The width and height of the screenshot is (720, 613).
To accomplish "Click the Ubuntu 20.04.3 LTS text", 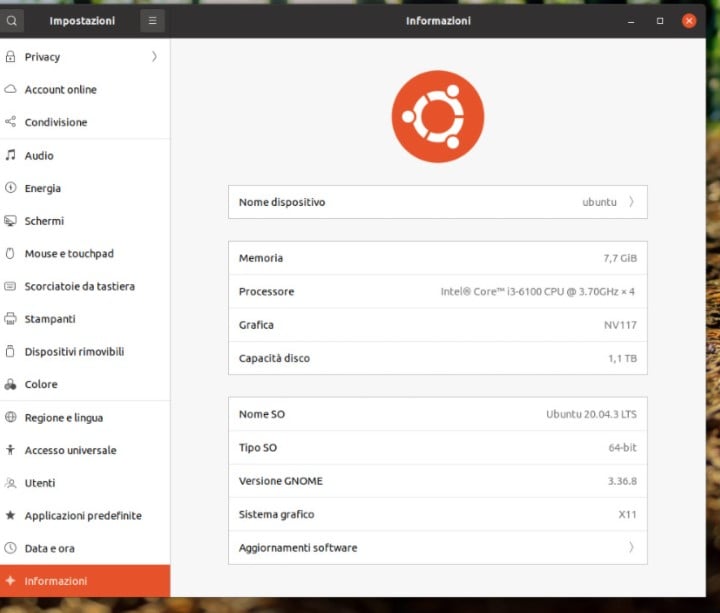I will pyautogui.click(x=591, y=414).
